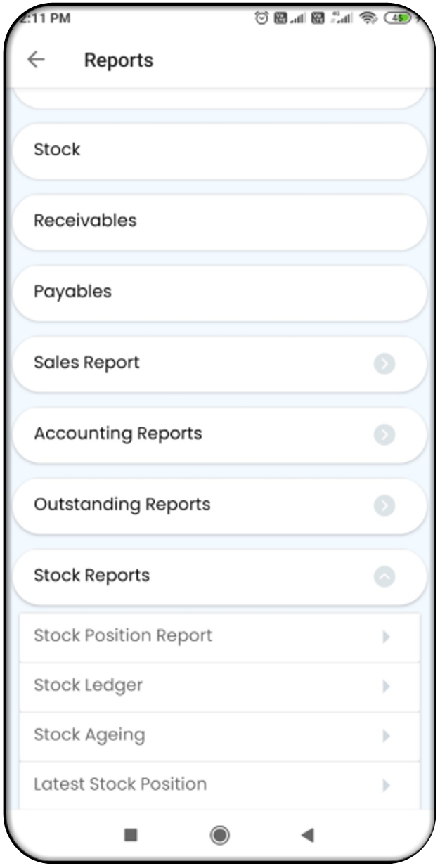Tap the back arrow in Reports header
Viewport: 440px width, 868px height.
point(36,60)
